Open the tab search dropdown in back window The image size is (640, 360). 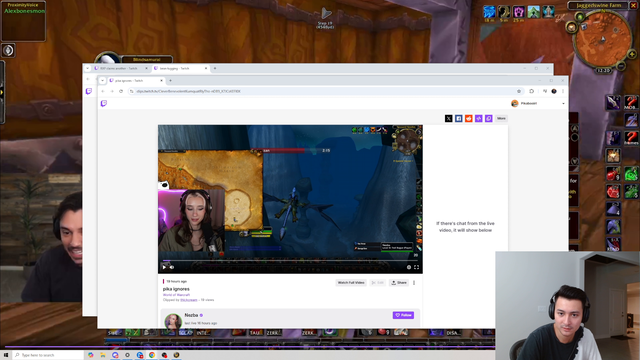point(87,69)
